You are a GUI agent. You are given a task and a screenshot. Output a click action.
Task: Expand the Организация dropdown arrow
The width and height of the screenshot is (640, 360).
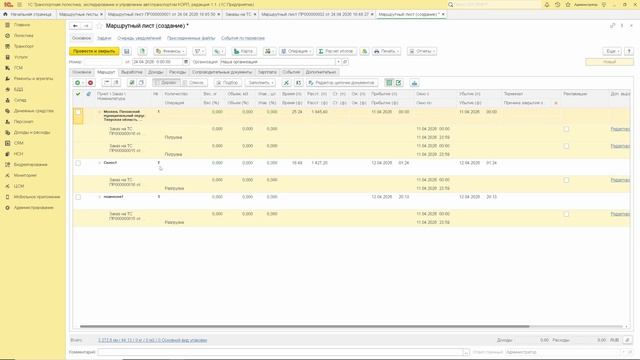pos(338,62)
